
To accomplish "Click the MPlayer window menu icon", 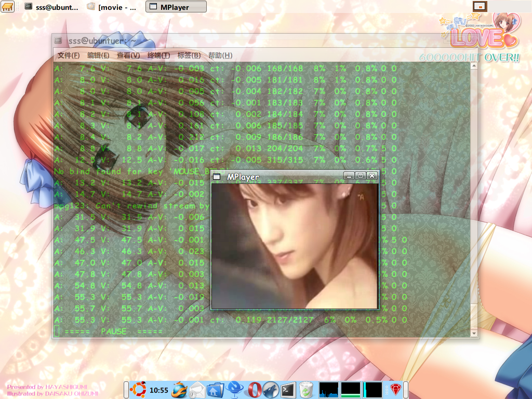I will (217, 177).
